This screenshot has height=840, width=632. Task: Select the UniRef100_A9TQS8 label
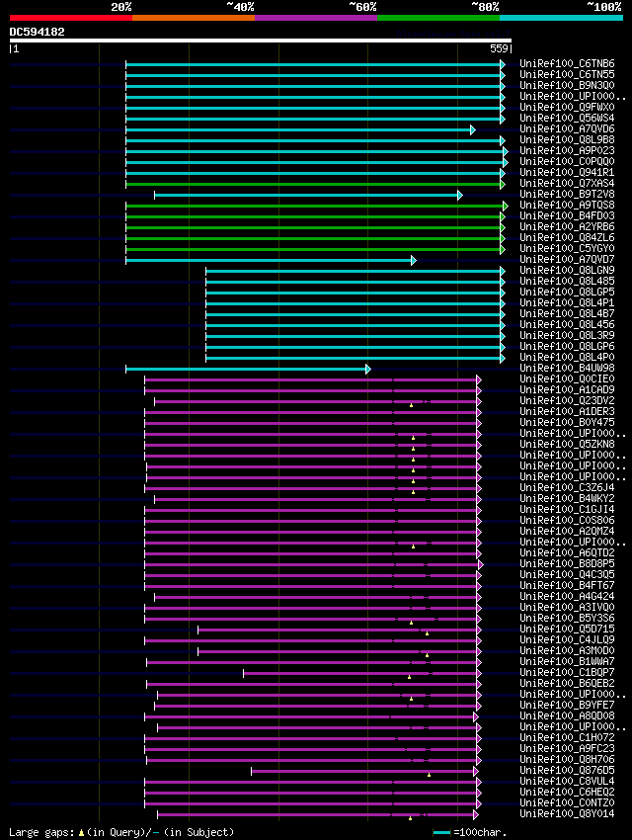pyautogui.click(x=567, y=205)
